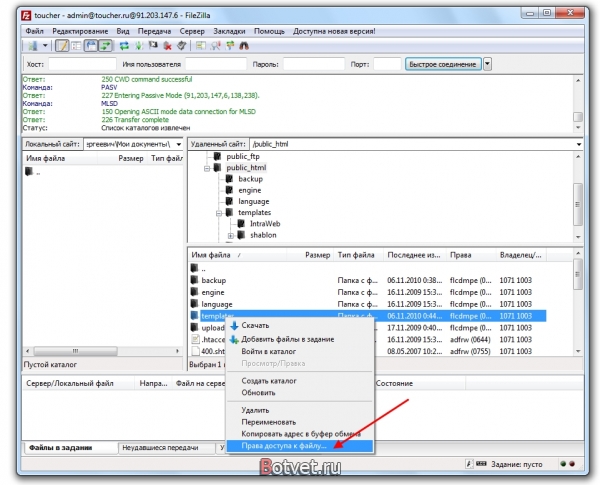The height and width of the screenshot is (485, 600).
Task: Toggle the remote directory tree icon
Action: pos(91,46)
